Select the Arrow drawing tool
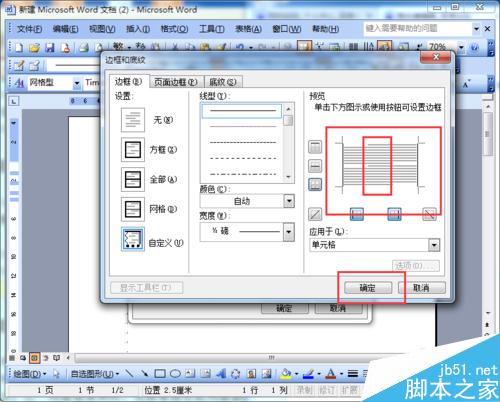Screen dimensions: 500x402 click(144, 374)
